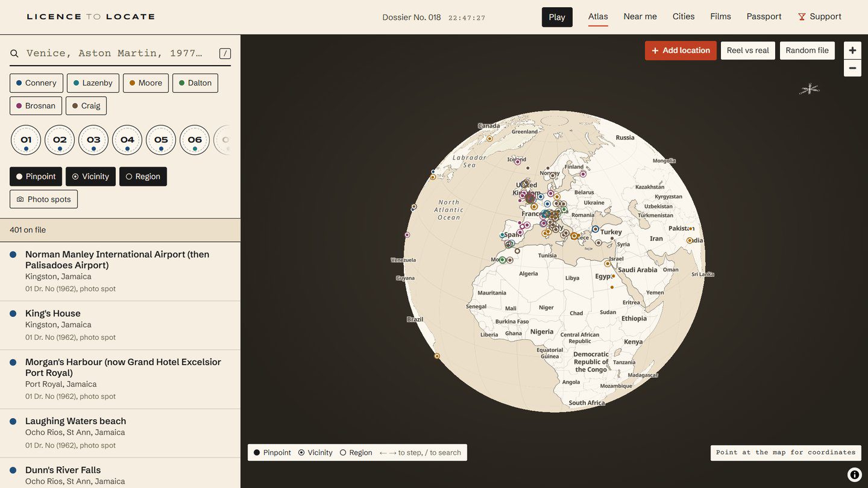
Task: Open the Laughing Waters beach entry
Action: pos(120,433)
